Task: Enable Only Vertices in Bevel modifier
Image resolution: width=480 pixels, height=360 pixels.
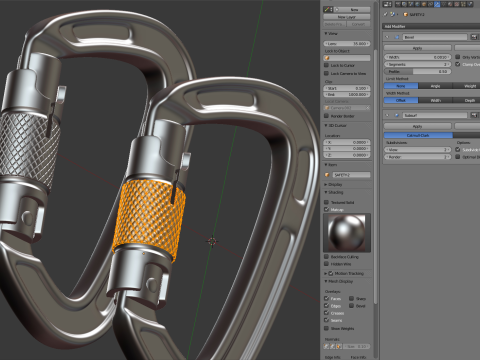Action: tap(458, 57)
